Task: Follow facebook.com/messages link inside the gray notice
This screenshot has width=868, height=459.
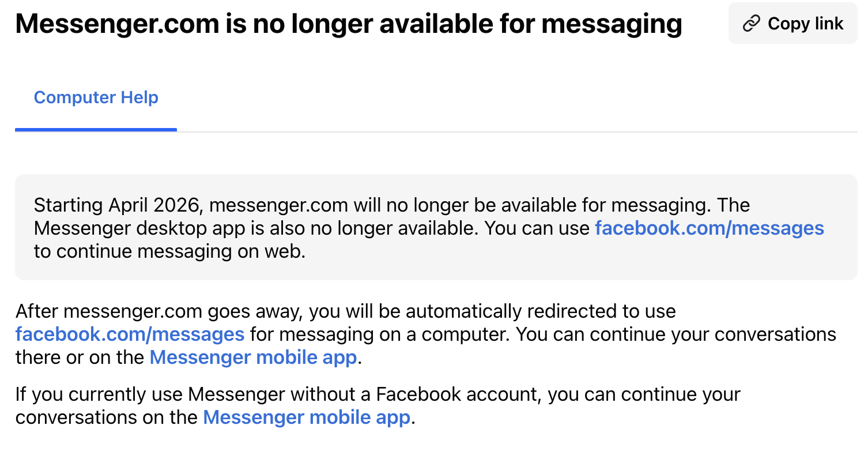Action: tap(709, 228)
